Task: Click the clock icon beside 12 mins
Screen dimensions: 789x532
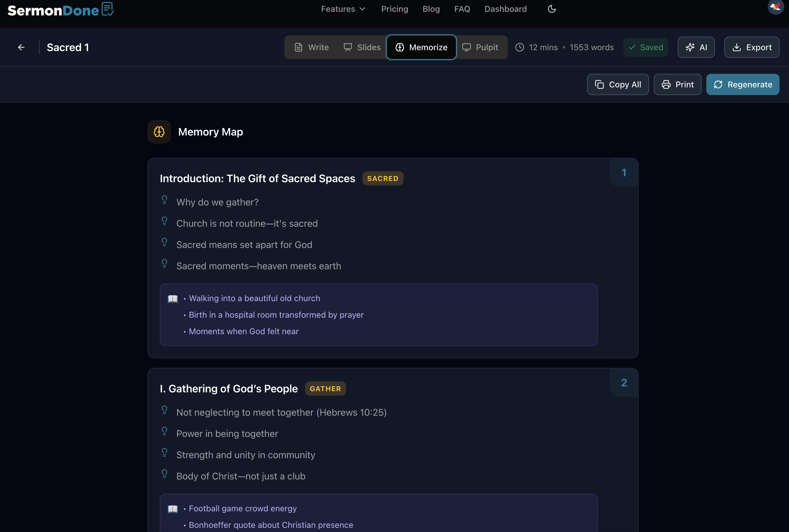Action: tap(520, 48)
